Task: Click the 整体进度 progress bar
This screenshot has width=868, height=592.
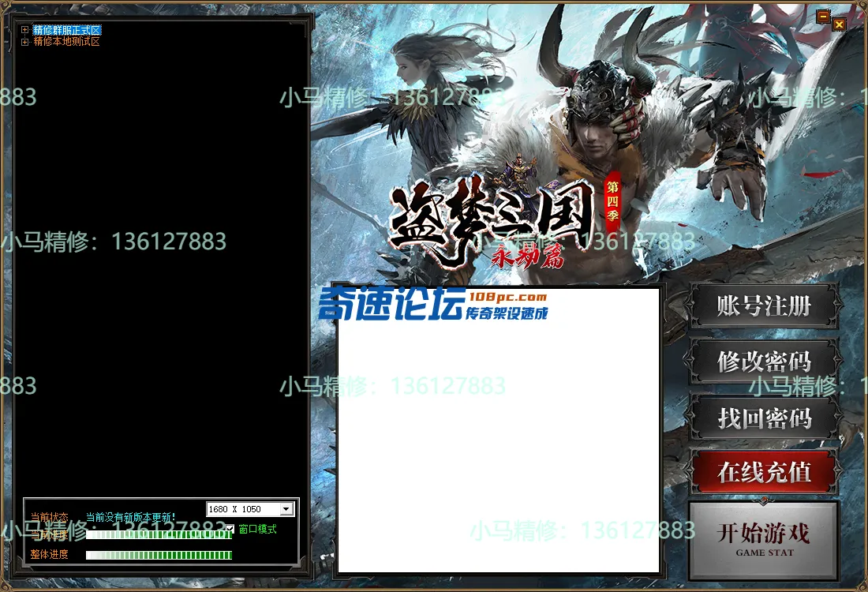Action: point(159,555)
